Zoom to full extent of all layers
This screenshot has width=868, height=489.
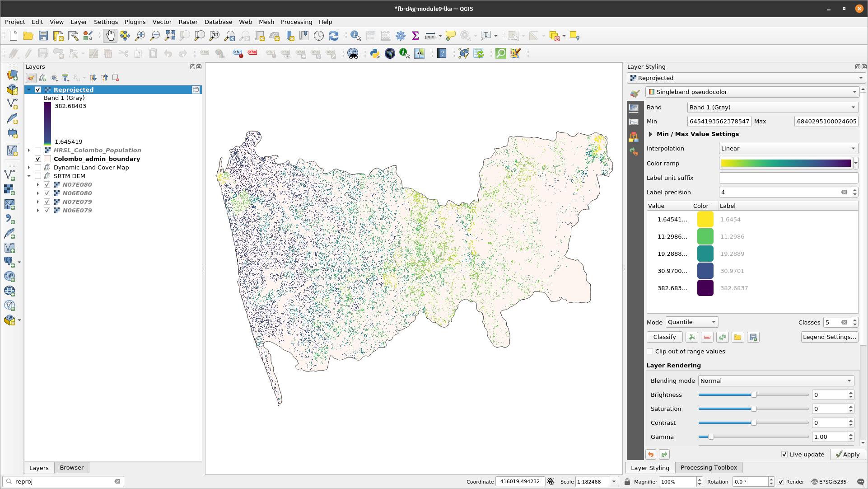[170, 36]
